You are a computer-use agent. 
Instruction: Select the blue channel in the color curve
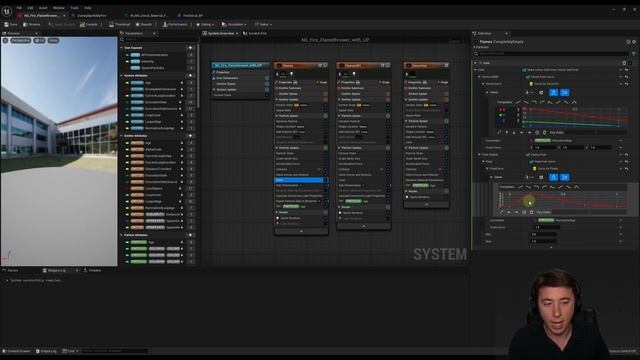pyautogui.click(x=502, y=120)
